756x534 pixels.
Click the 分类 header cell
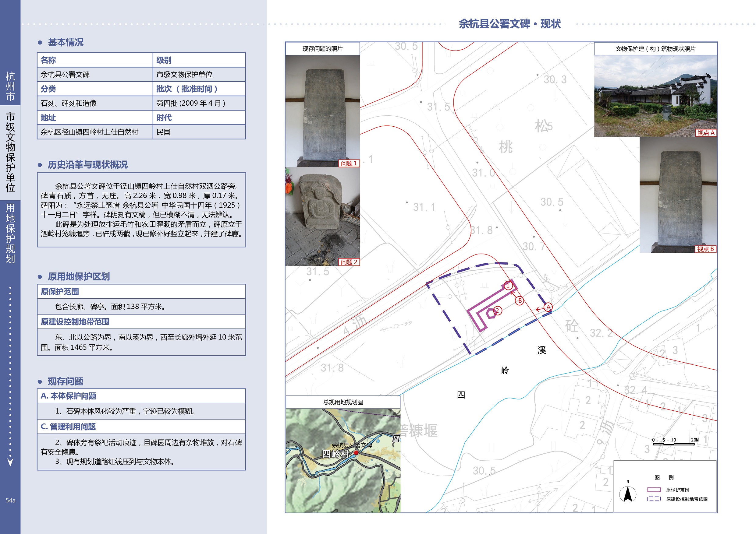click(x=95, y=89)
